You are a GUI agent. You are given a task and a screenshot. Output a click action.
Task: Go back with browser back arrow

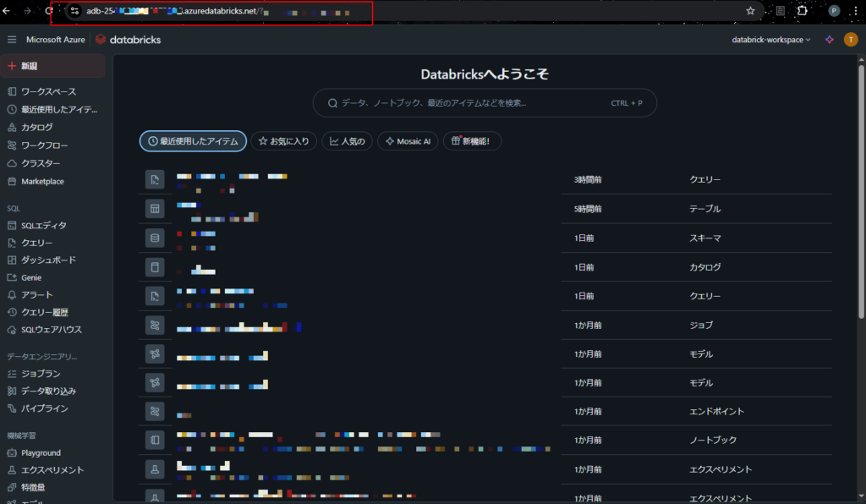point(7,10)
